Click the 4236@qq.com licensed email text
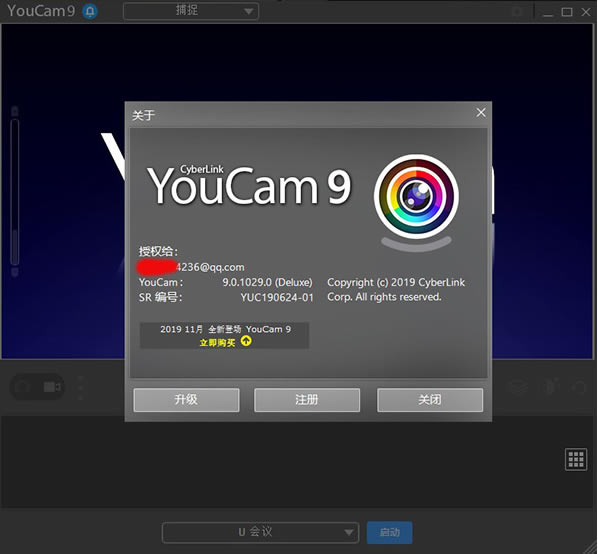Viewport: 598px width, 554px height. [x=210, y=267]
